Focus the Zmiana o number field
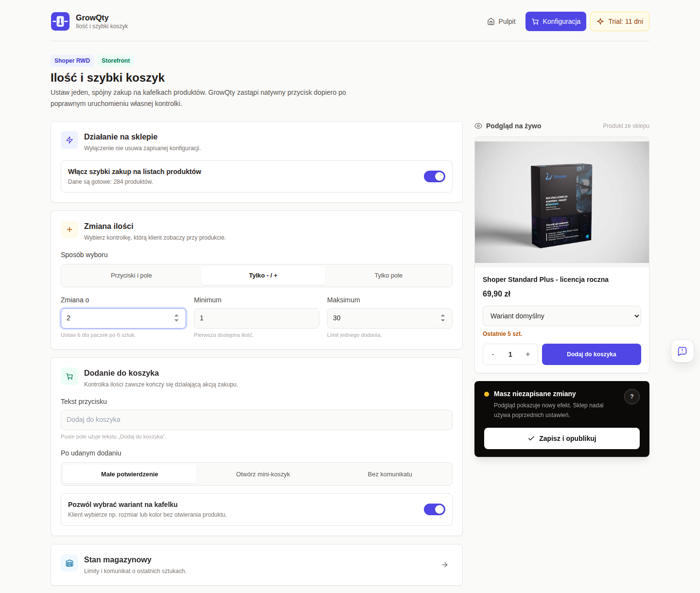This screenshot has height=593, width=700. (123, 318)
